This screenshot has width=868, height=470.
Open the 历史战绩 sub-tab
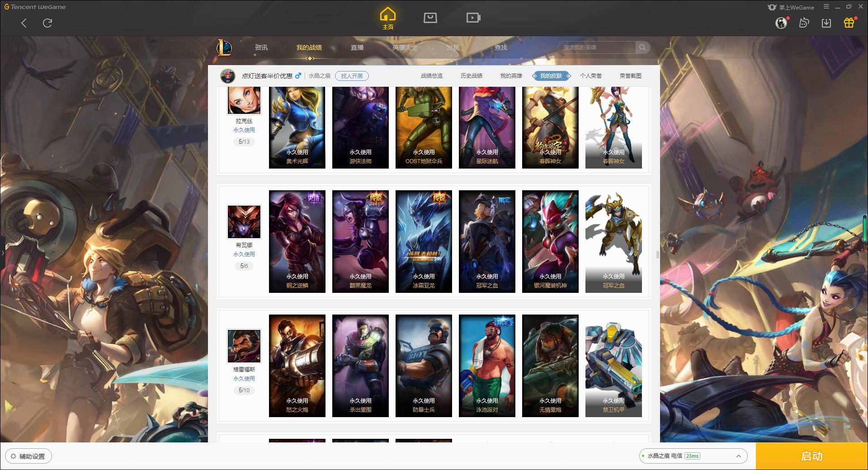[472, 76]
